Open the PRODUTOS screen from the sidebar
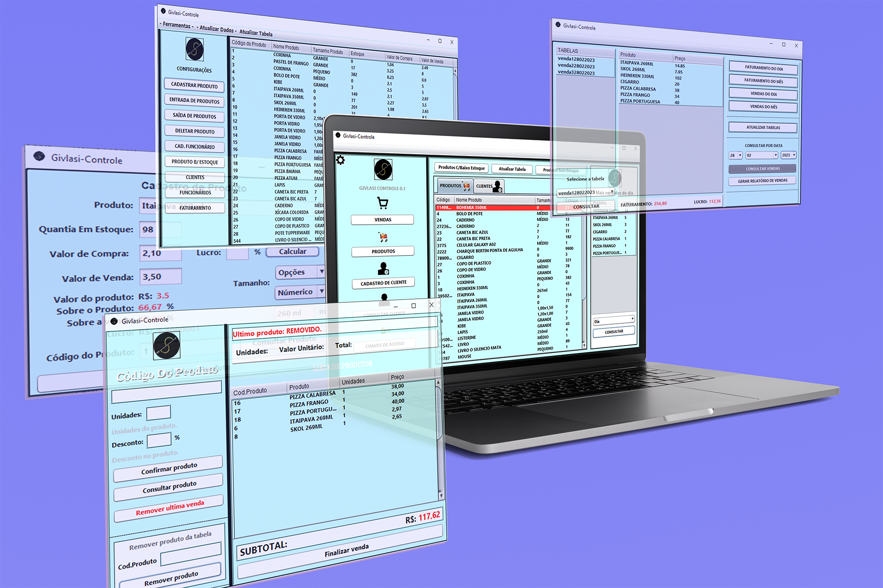 (x=383, y=251)
